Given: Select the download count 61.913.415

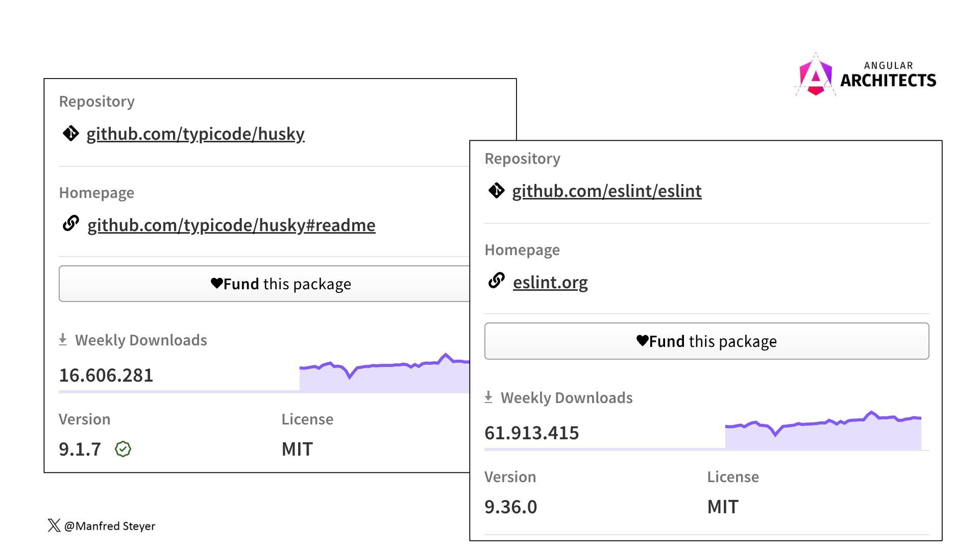Looking at the screenshot, I should coord(532,433).
